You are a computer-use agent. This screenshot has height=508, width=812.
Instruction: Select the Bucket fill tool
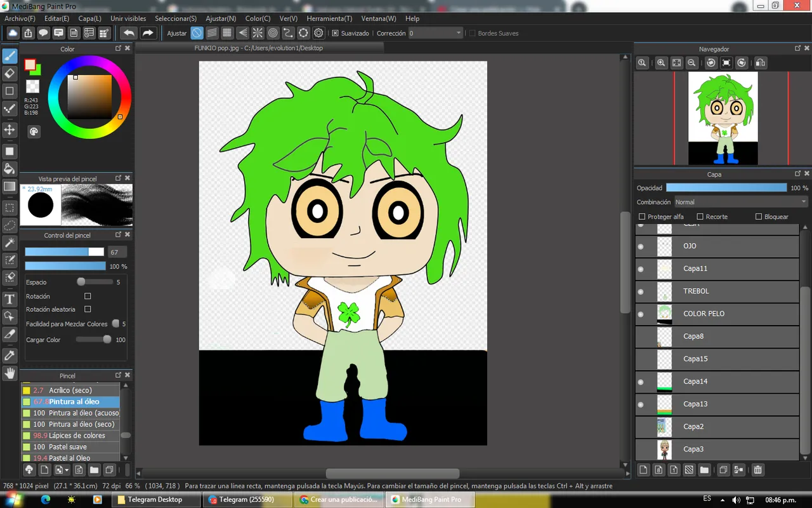(x=10, y=169)
